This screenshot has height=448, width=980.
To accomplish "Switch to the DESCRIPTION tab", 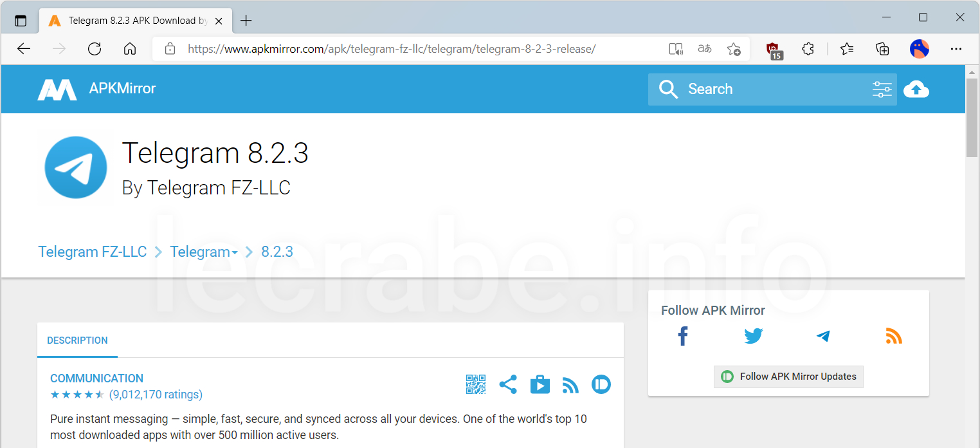I will (x=77, y=341).
